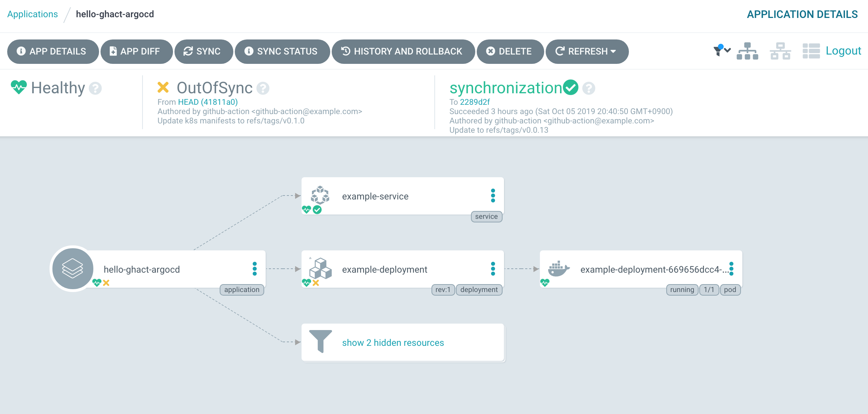868x414 pixels.
Task: Click the SYNC button
Action: (203, 52)
